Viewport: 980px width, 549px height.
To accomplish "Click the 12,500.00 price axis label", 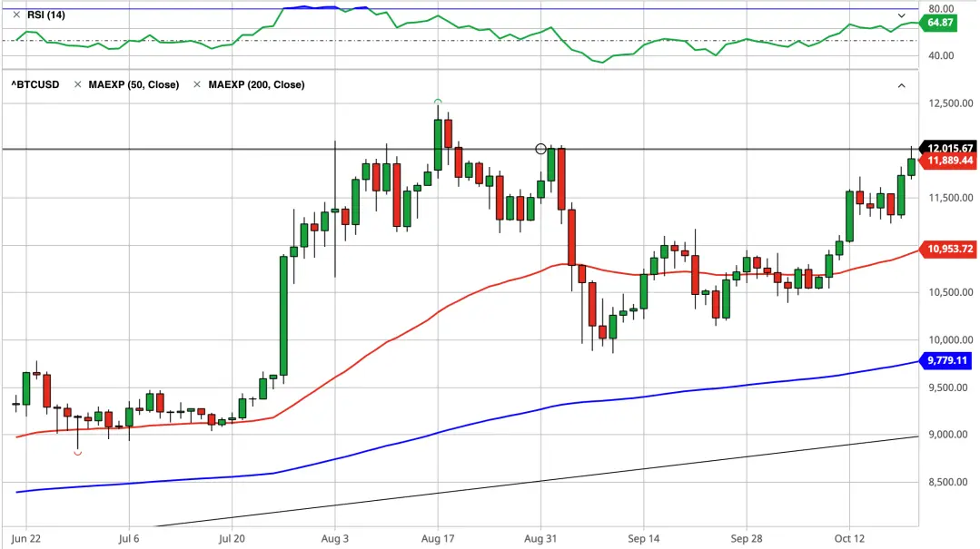I will [x=951, y=103].
